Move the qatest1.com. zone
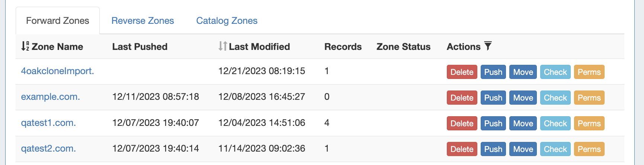 point(523,123)
